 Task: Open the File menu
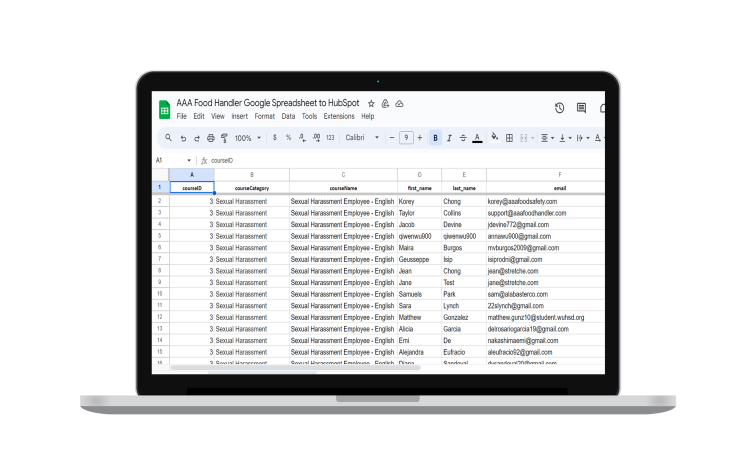181,117
